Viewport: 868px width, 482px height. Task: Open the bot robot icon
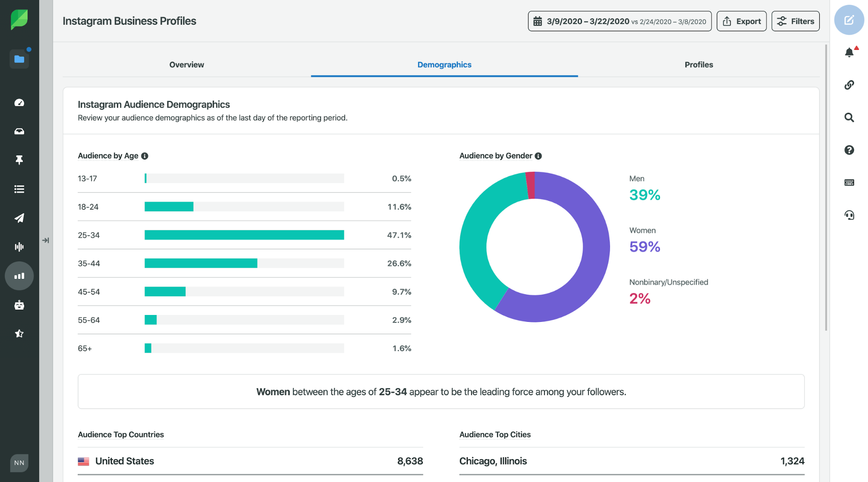pos(19,305)
